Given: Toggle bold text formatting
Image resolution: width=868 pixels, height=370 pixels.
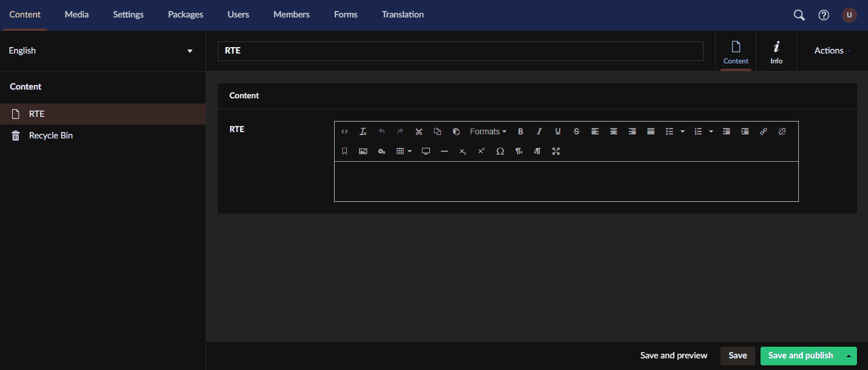Looking at the screenshot, I should 521,131.
